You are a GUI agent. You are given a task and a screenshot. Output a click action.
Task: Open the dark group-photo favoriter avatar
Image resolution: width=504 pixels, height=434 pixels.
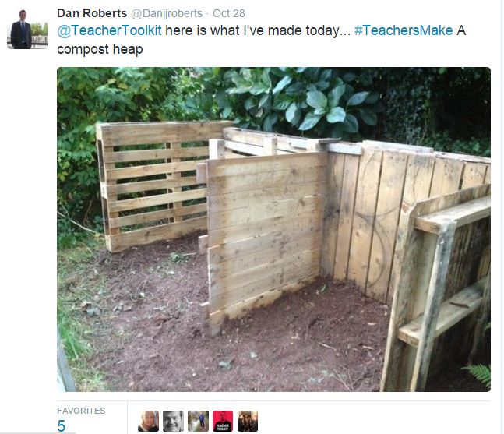click(x=248, y=421)
